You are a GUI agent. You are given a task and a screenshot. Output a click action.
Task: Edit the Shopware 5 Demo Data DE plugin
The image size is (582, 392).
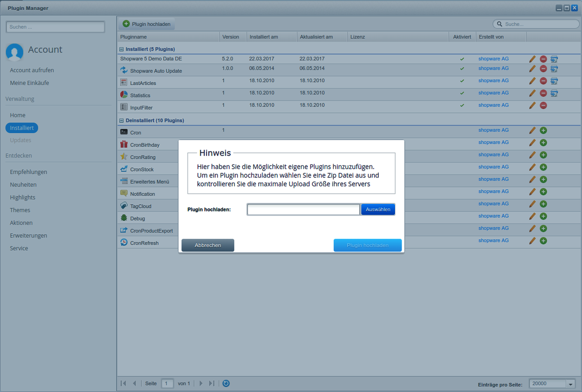click(x=532, y=59)
